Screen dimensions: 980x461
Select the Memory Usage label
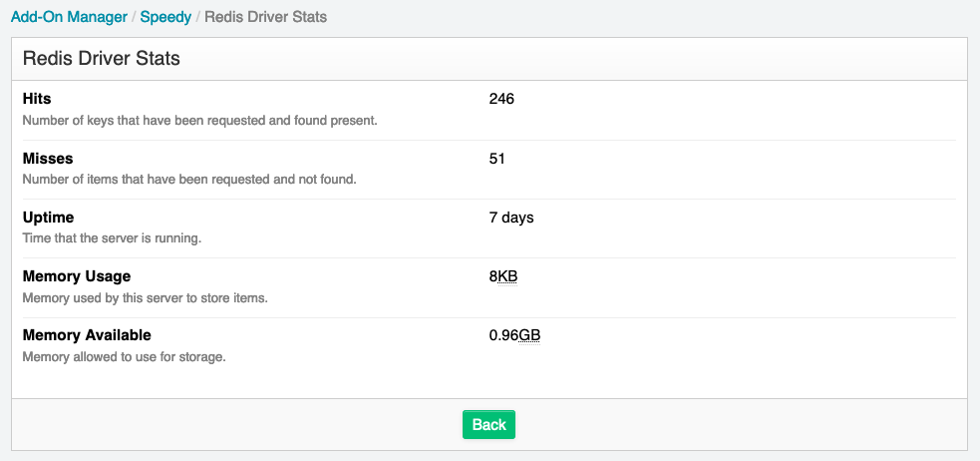[x=77, y=276]
